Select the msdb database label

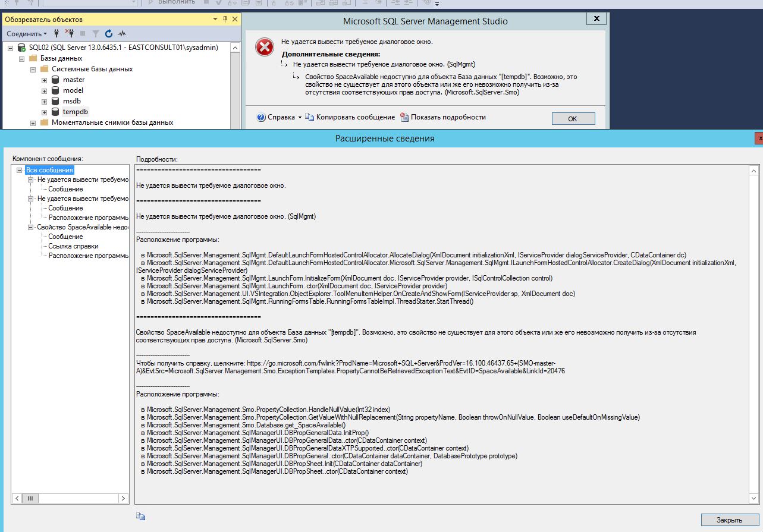72,101
